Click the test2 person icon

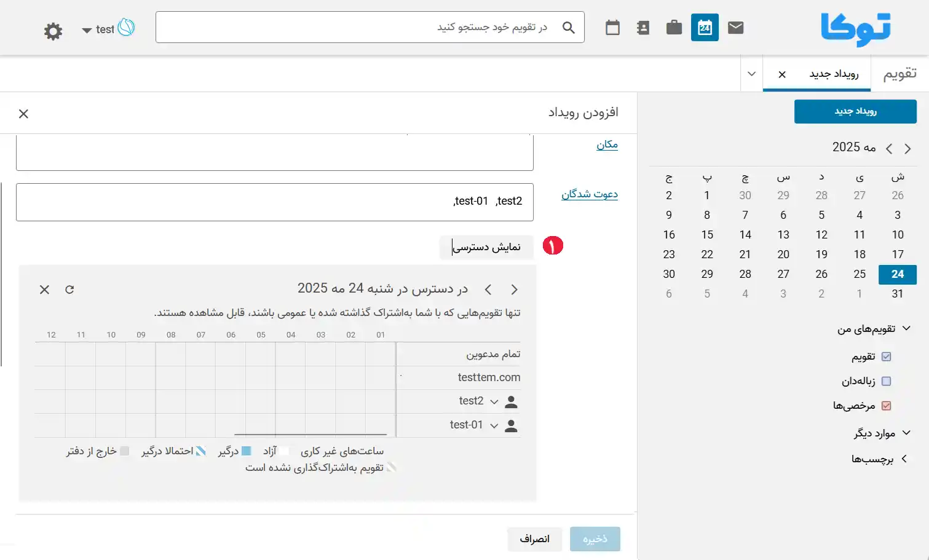click(x=511, y=402)
